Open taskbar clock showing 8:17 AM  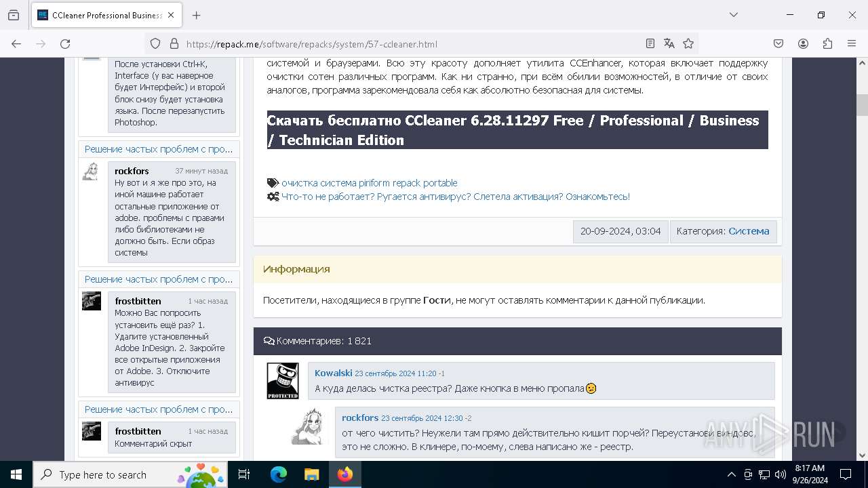[810, 474]
